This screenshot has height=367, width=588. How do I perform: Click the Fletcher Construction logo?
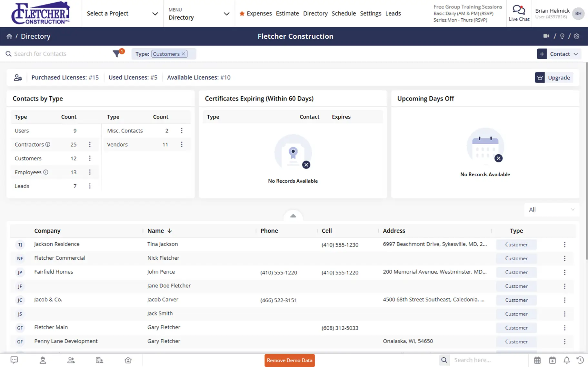[x=41, y=13]
